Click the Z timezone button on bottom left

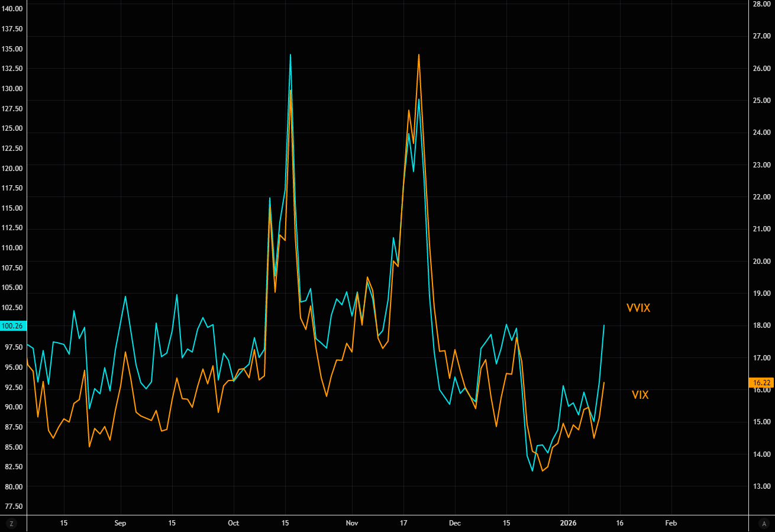pyautogui.click(x=11, y=523)
